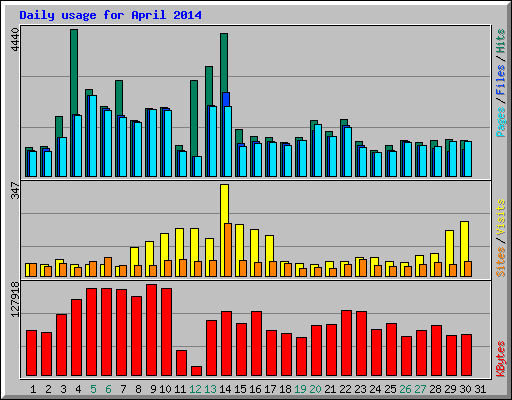Click day 14 on the x-axis
This screenshot has width=512, height=400.
pos(225,389)
